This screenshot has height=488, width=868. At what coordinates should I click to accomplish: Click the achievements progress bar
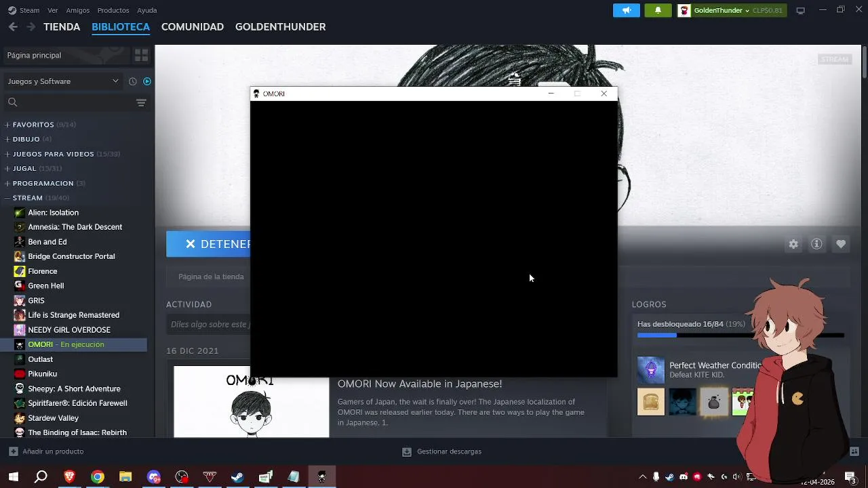click(741, 335)
